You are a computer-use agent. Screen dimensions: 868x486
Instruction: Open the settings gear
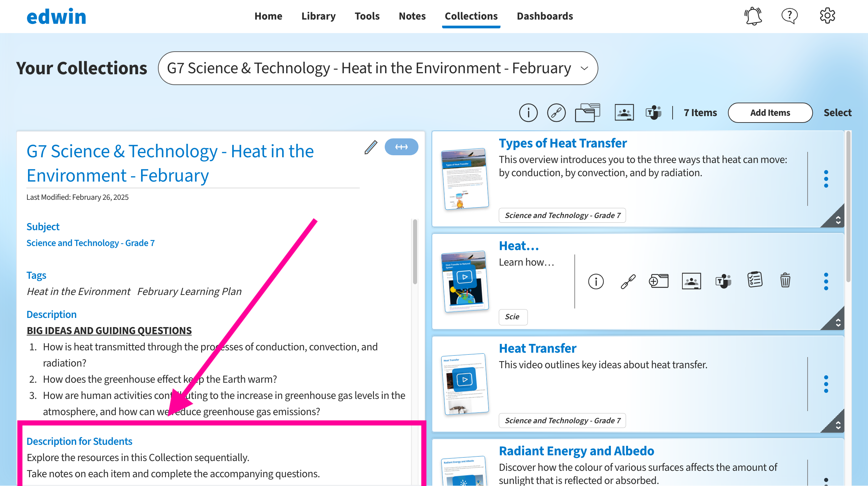(828, 16)
